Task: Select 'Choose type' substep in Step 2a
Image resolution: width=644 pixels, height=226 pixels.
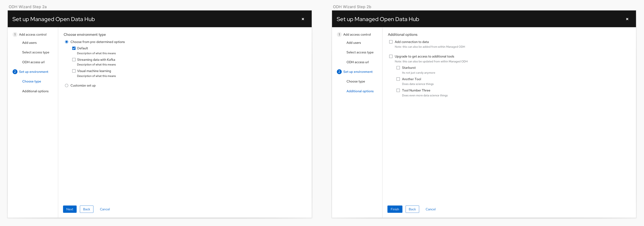Action: pos(32,82)
